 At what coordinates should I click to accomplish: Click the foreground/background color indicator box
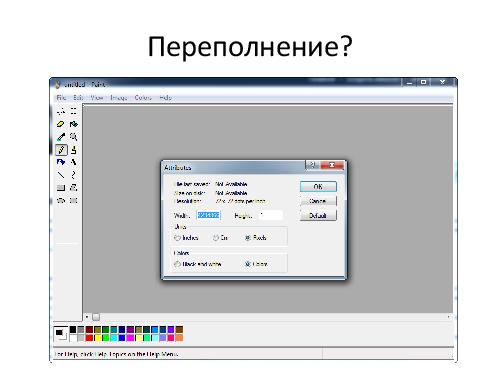(61, 333)
